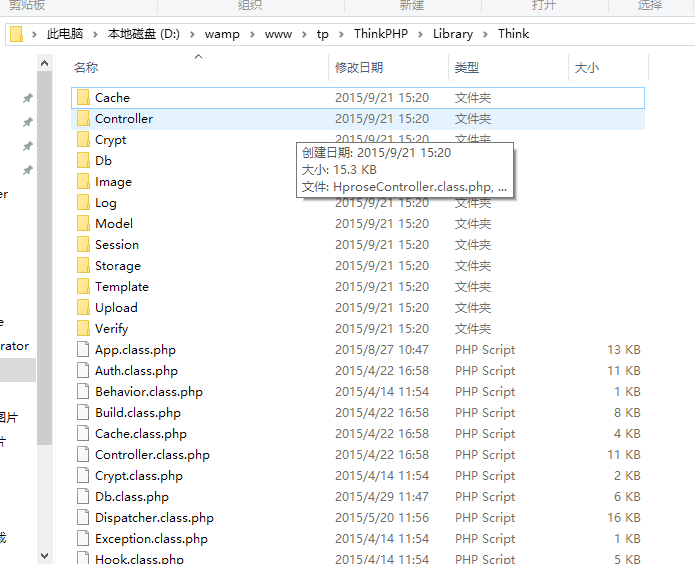Navigate to Library breadcrumb
This screenshot has height=581, width=695.
point(453,34)
